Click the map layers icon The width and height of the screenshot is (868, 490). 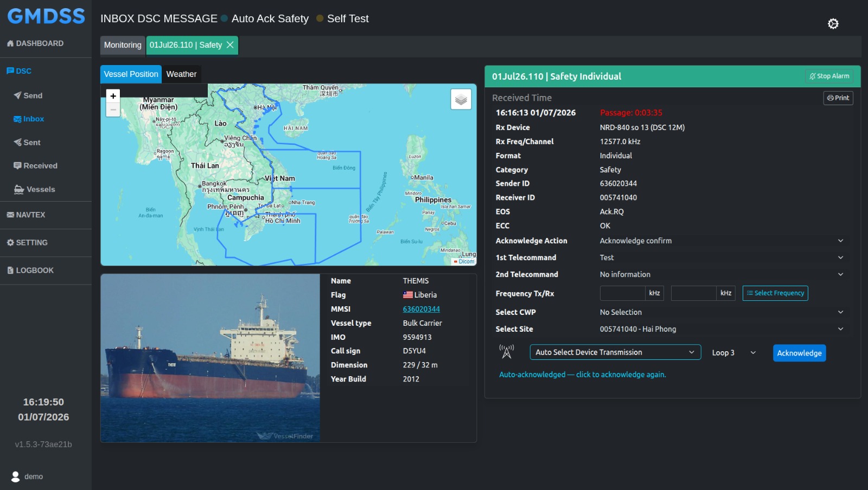click(461, 99)
